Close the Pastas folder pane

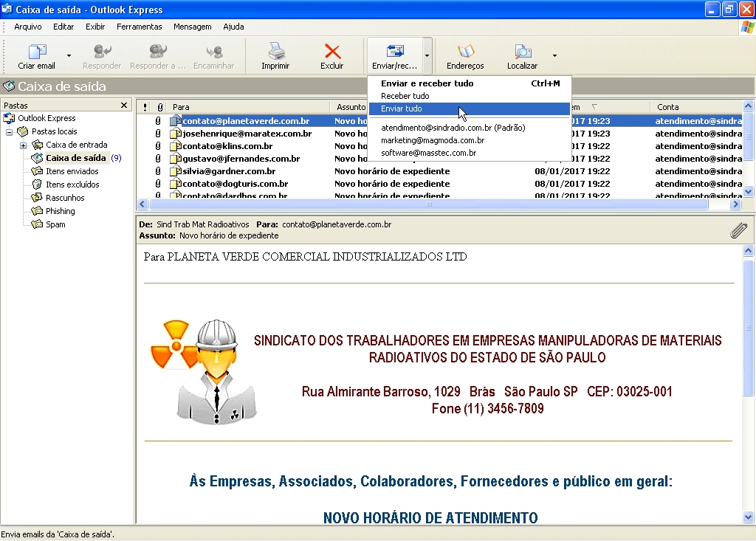click(x=124, y=105)
